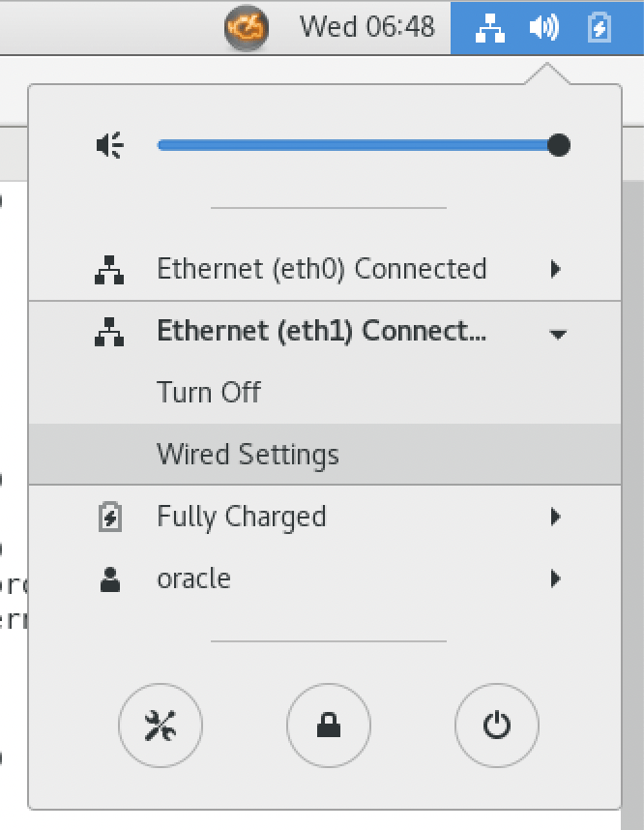Click the lock screen padlock button
Screen dimensions: 644x830
(x=329, y=726)
